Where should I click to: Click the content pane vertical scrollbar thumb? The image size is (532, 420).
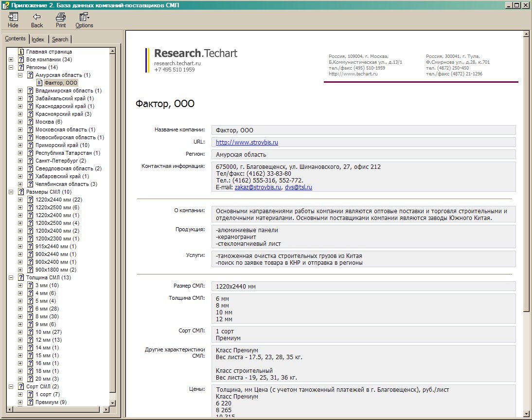[x=526, y=175]
